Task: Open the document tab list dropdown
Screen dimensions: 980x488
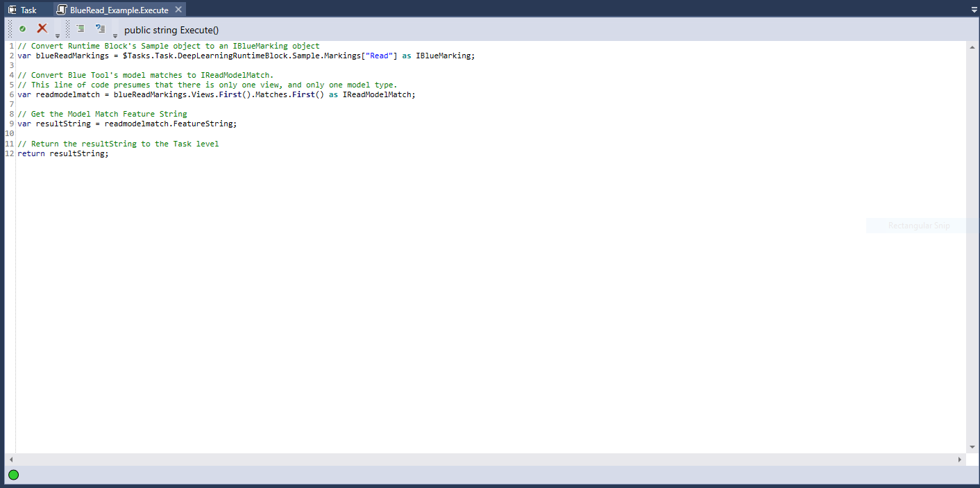Action: (974, 10)
